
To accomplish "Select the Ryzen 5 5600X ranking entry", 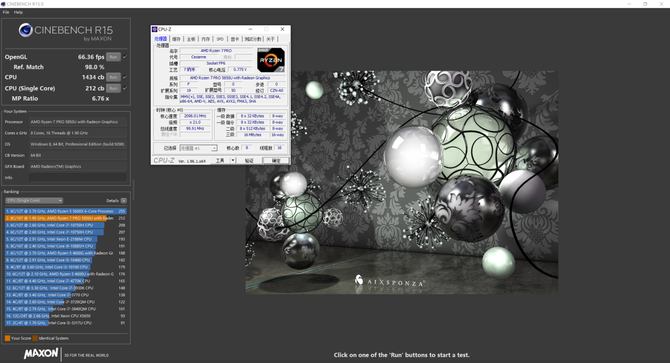I will point(66,211).
